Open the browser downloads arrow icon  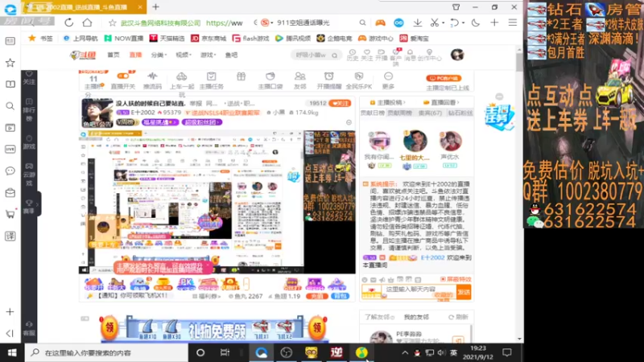pyautogui.click(x=417, y=23)
